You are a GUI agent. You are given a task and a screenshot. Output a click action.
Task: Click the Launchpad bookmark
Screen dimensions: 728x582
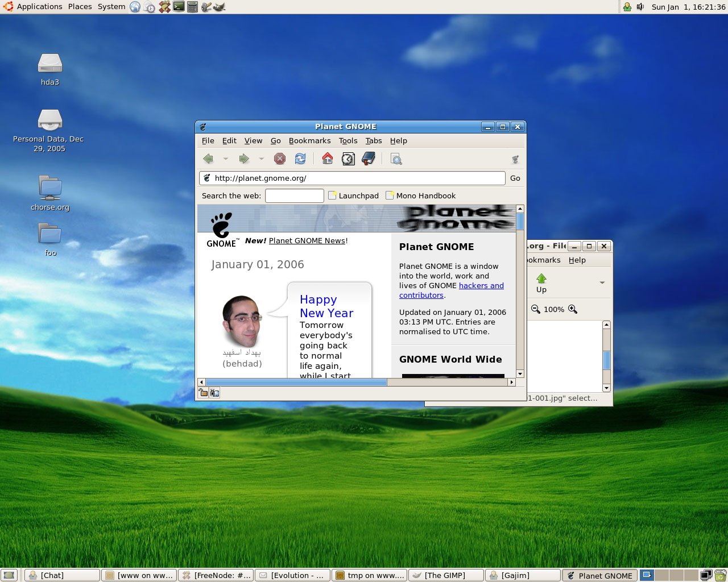coord(353,196)
